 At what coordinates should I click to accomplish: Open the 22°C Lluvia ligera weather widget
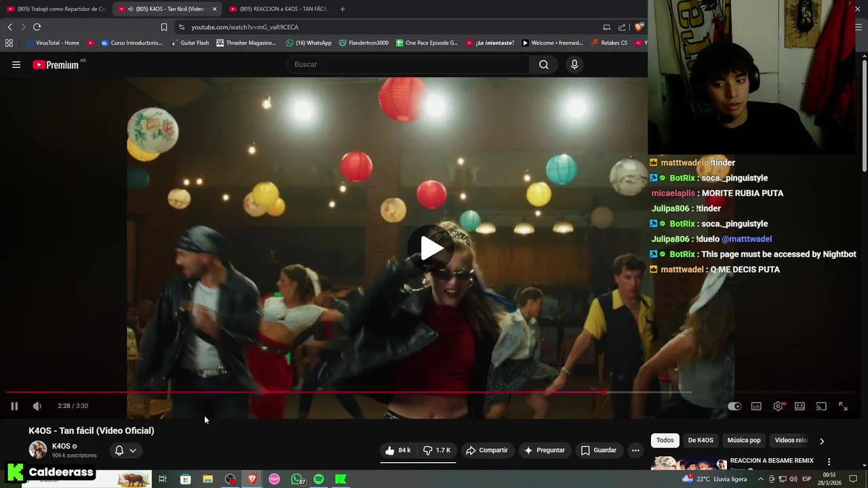[x=715, y=479]
